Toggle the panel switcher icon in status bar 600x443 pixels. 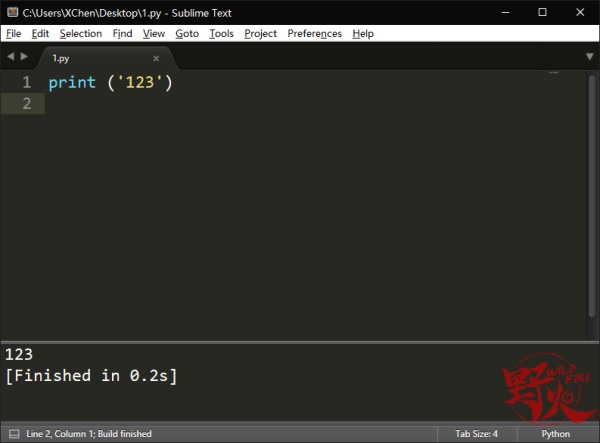14,434
